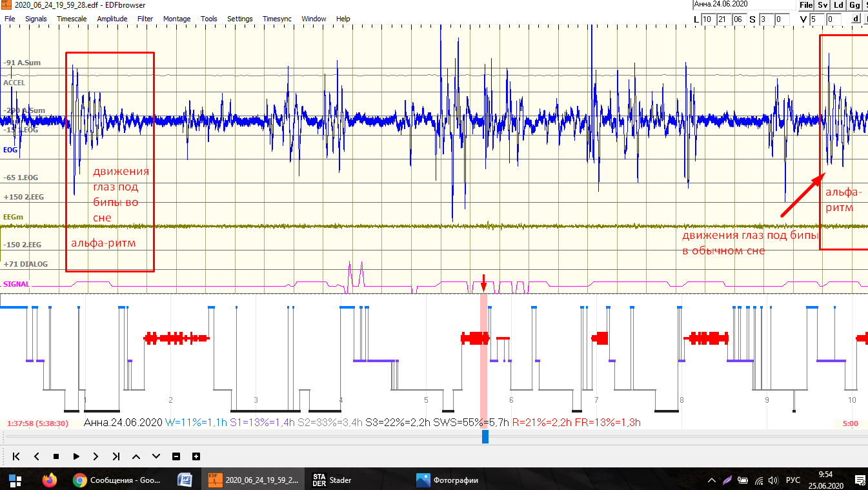Screen dimensions: 868x490
Task: Click the EOG signal label
Action: coord(10,150)
